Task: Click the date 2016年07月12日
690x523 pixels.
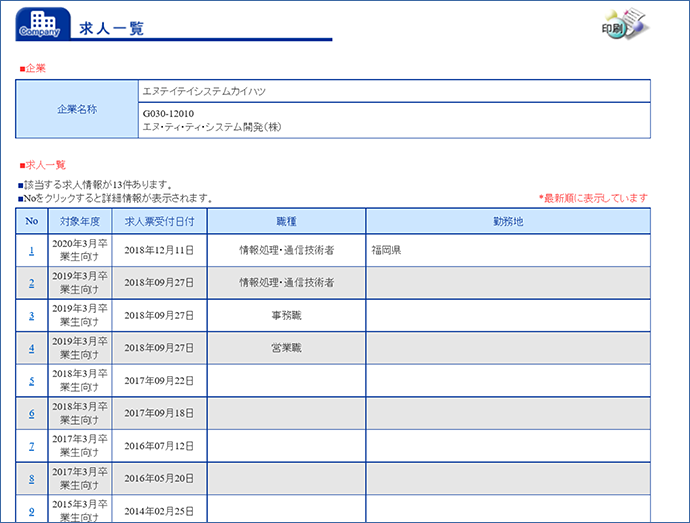Action: point(159,446)
